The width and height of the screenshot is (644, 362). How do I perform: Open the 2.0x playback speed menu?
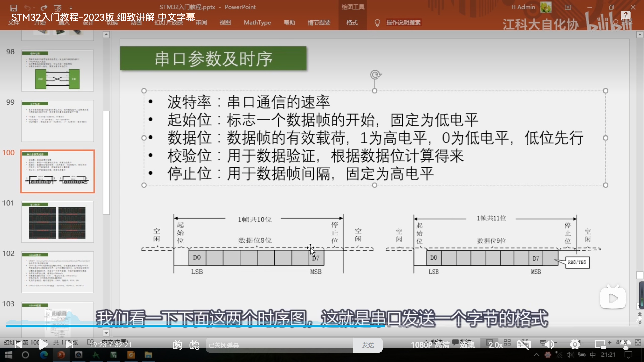coord(496,345)
